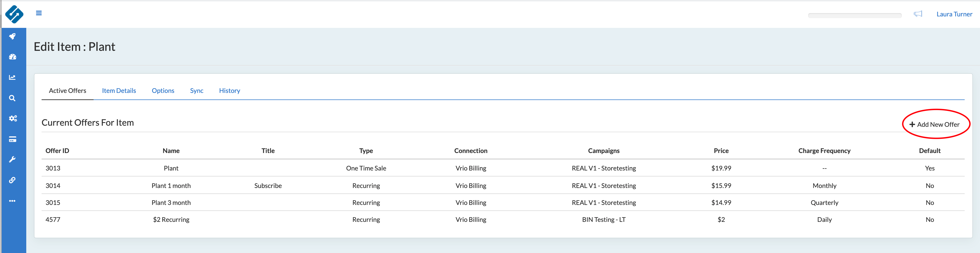Click the chain link sidebar icon

point(13,180)
